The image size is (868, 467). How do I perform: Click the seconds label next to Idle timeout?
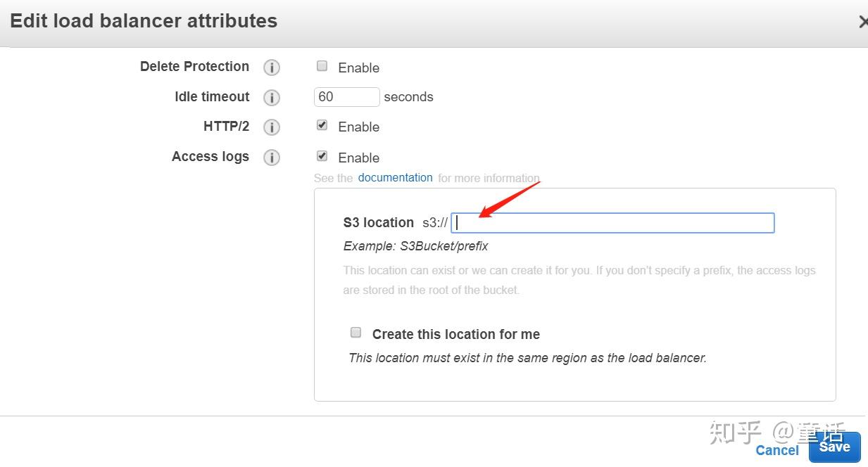pyautogui.click(x=408, y=96)
